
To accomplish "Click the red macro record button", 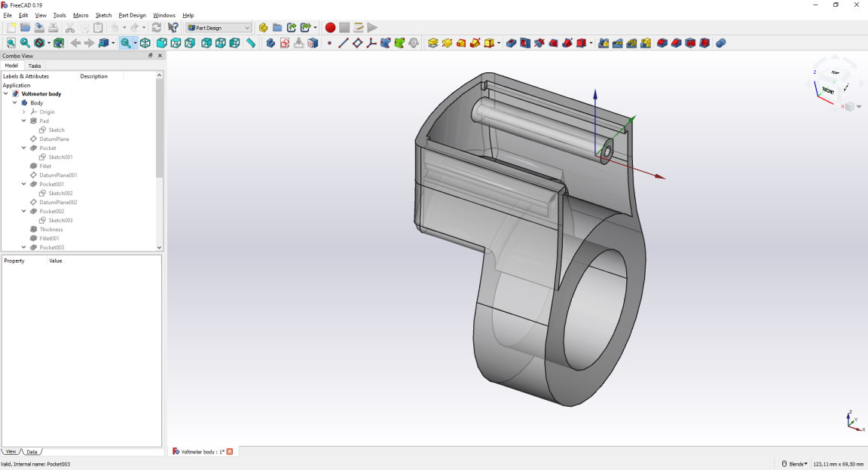I will tap(330, 28).
